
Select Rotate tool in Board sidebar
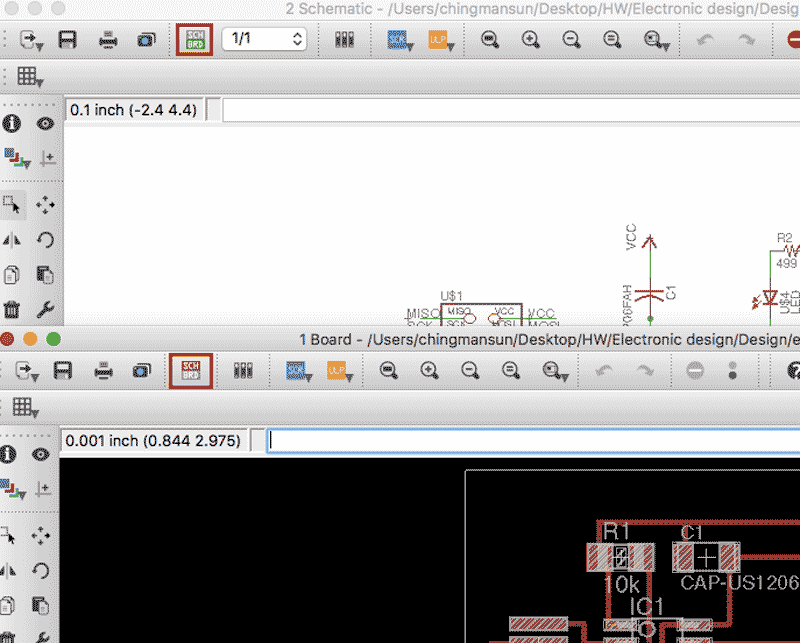(x=41, y=571)
